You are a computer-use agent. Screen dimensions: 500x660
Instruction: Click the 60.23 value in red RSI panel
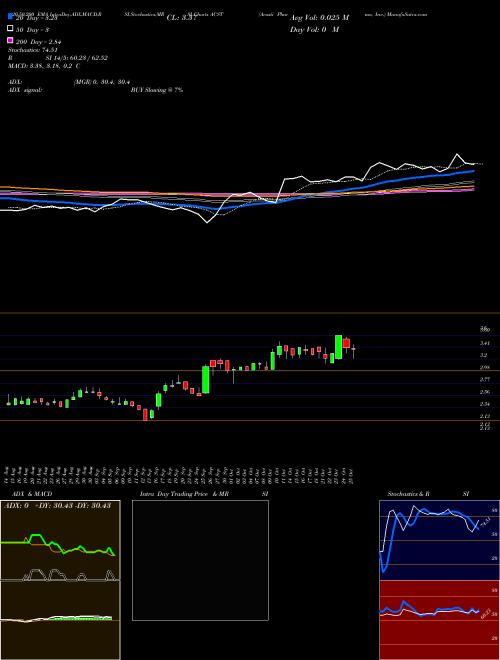pos(484,613)
